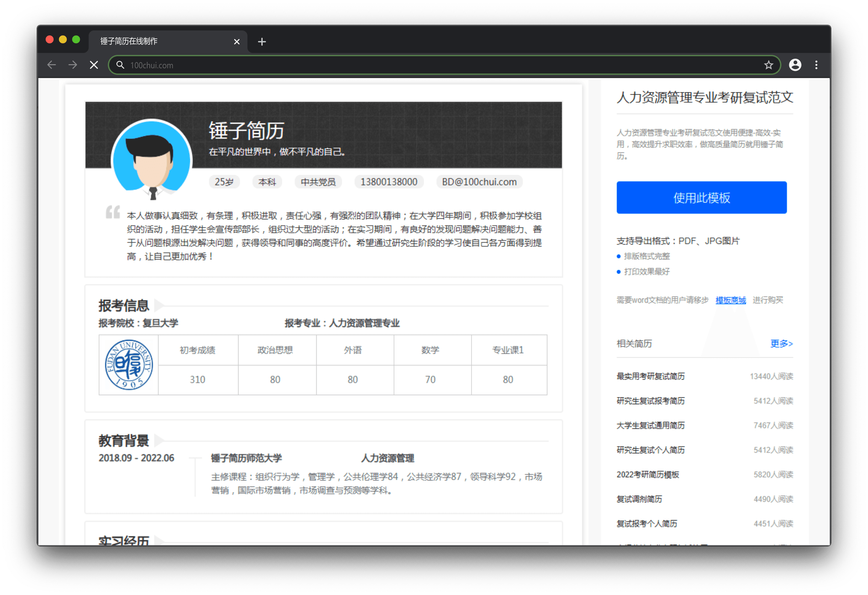Click the 排版格式完整 bullet

point(646,256)
